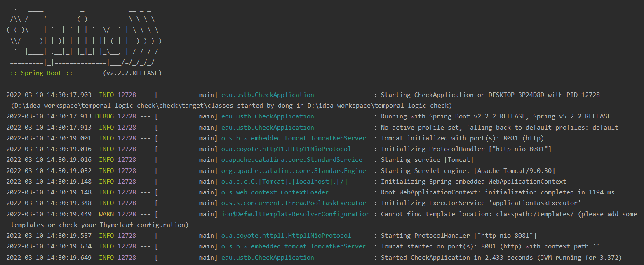This screenshot has width=644, height=265.
Task: Click the ':: Spring Boot ::' banner label
Action: pyautogui.click(x=42, y=73)
